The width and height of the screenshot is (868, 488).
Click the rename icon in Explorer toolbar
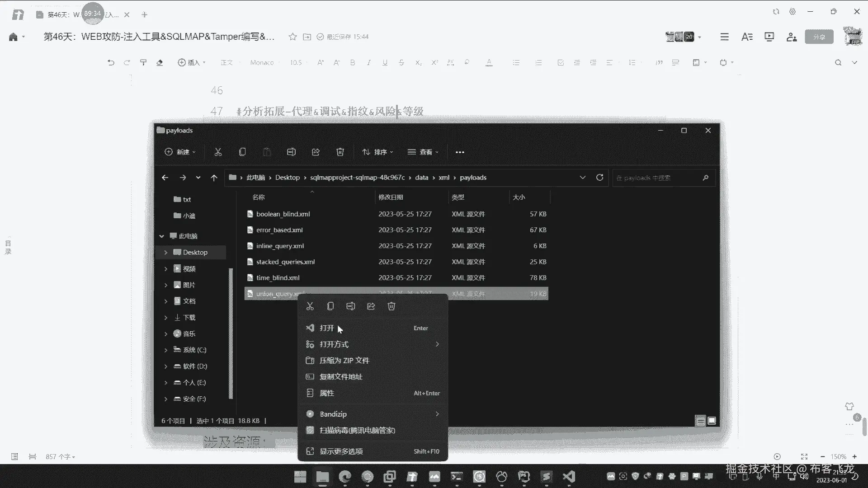tap(291, 152)
